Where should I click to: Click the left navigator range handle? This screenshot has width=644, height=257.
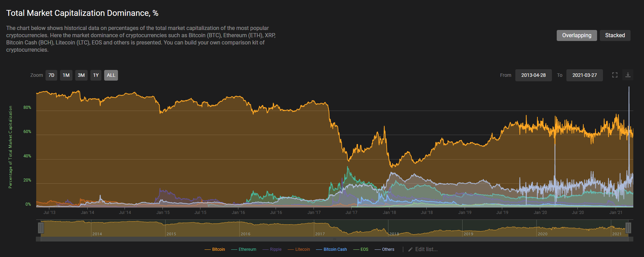(41, 228)
